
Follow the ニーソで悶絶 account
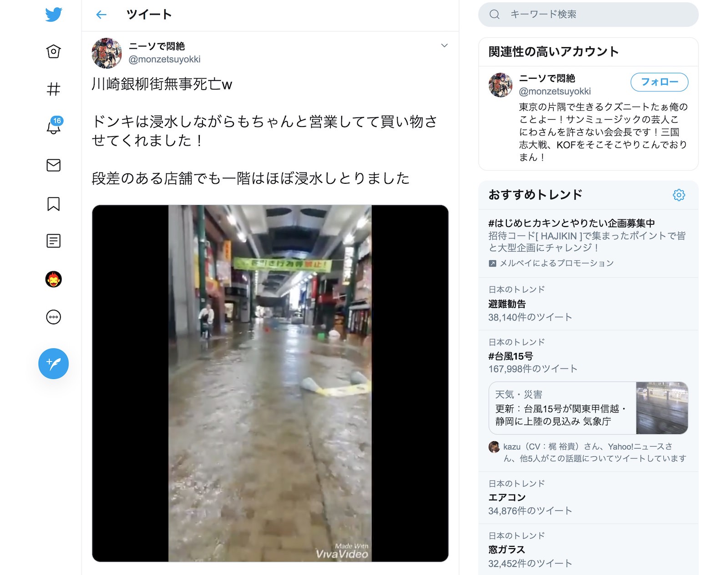[x=659, y=82]
